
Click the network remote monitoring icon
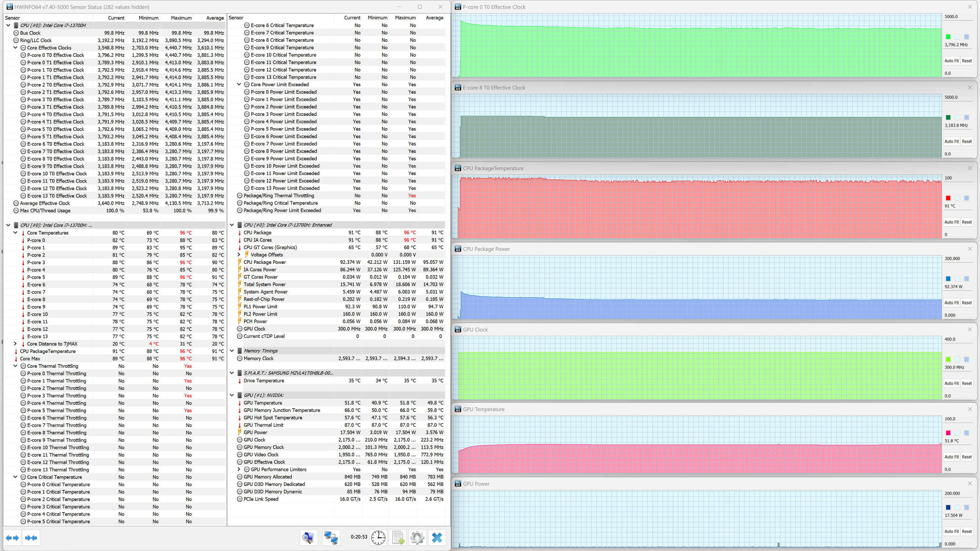point(331,538)
